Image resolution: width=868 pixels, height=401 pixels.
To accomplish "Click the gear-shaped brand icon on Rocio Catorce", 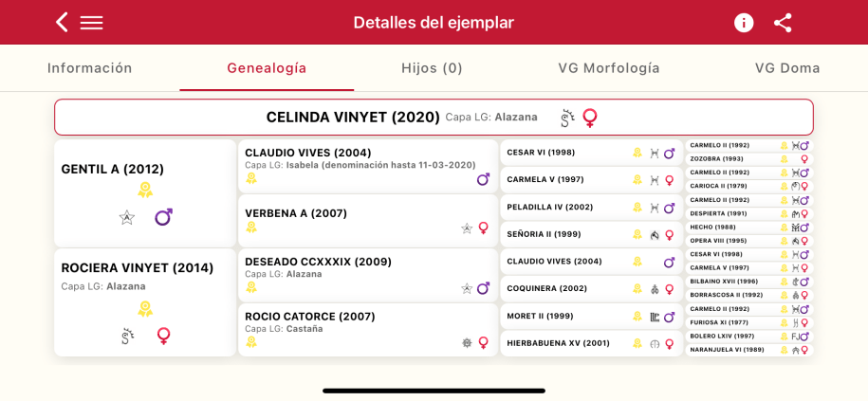I will coord(467,342).
